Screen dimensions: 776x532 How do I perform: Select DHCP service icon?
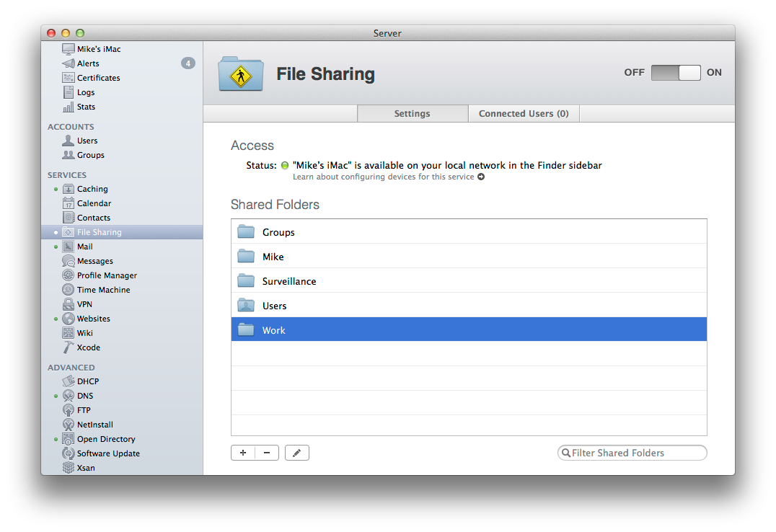(x=69, y=381)
